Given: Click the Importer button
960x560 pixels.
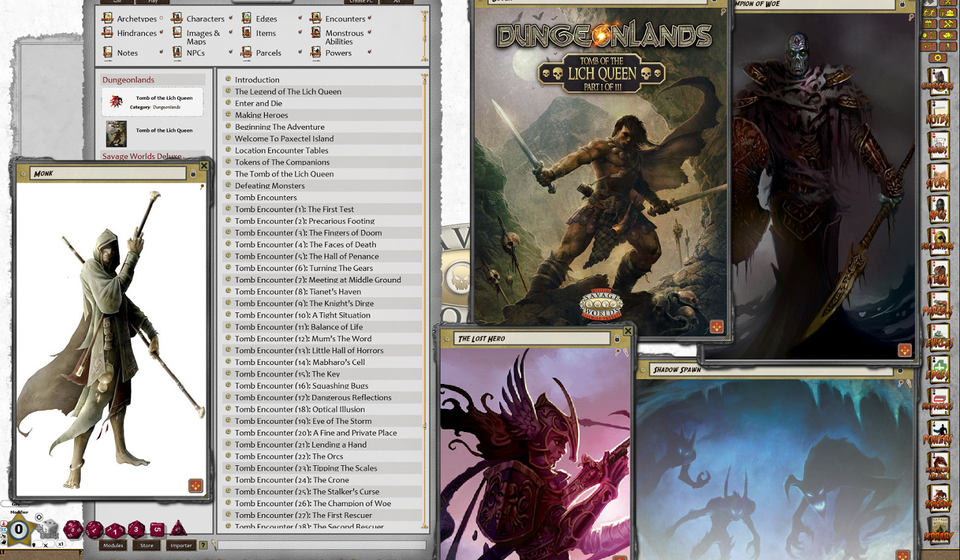Looking at the screenshot, I should pyautogui.click(x=181, y=545).
